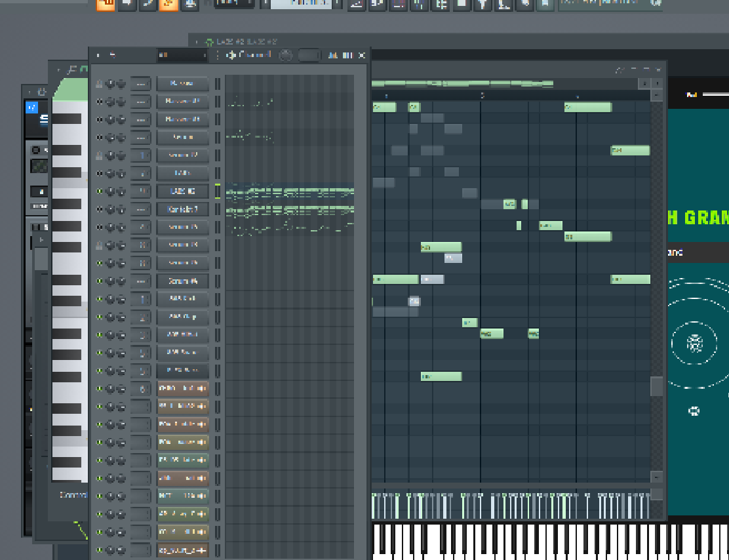Click the volume knob of LABS #2 channel
This screenshot has width=729, height=560.
pyautogui.click(x=121, y=191)
